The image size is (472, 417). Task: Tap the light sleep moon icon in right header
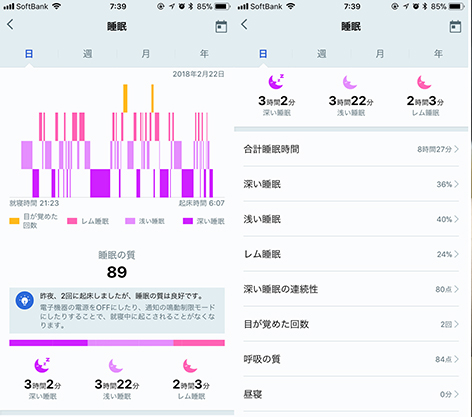(x=350, y=82)
